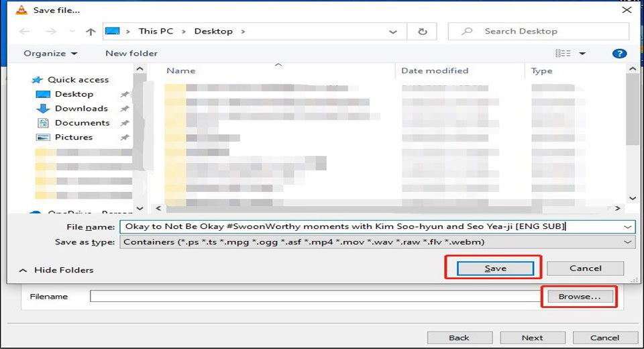
Task: Open the File name dropdown arrow
Action: pos(628,226)
